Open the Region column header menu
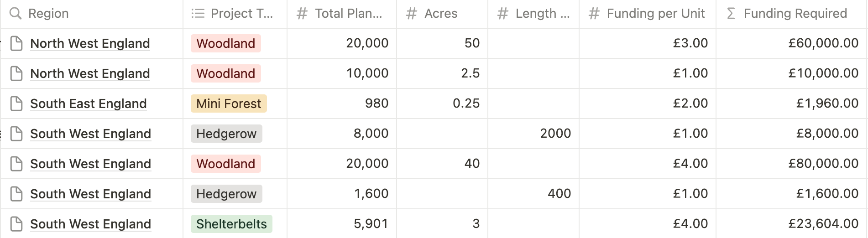Screen dimensions: 868x238 (48, 14)
